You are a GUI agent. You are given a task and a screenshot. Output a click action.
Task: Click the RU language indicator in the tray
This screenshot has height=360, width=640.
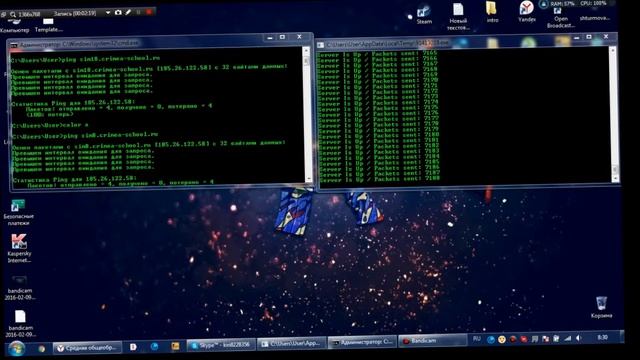coord(476,339)
